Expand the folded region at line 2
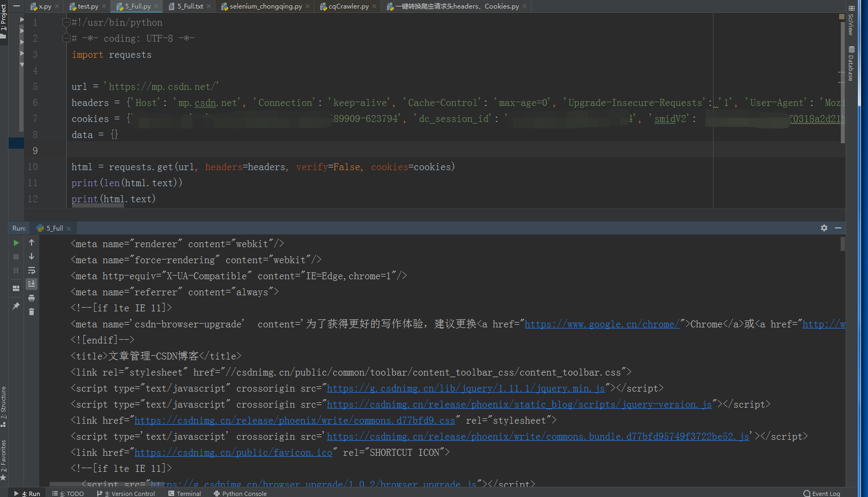Viewport: 868px width, 497px height. pyautogui.click(x=66, y=37)
